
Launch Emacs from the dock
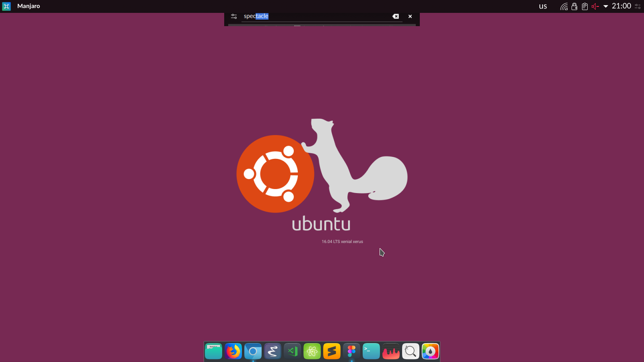click(272, 352)
